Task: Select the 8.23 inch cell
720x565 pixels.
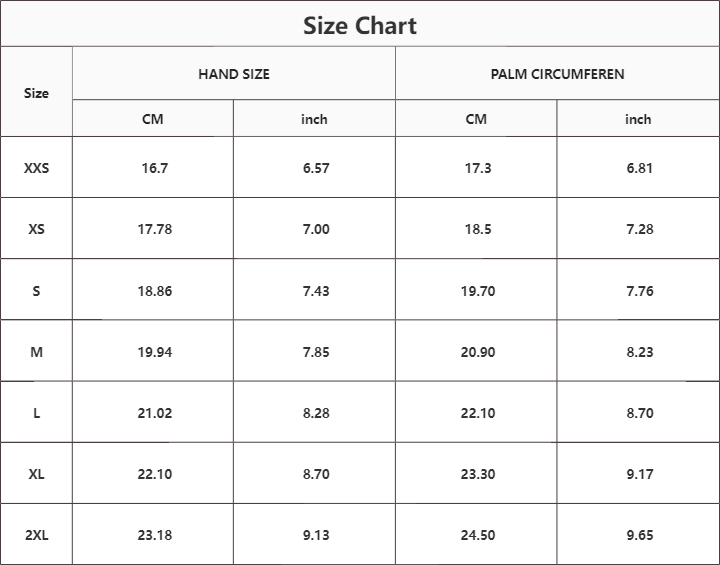Action: coord(640,352)
